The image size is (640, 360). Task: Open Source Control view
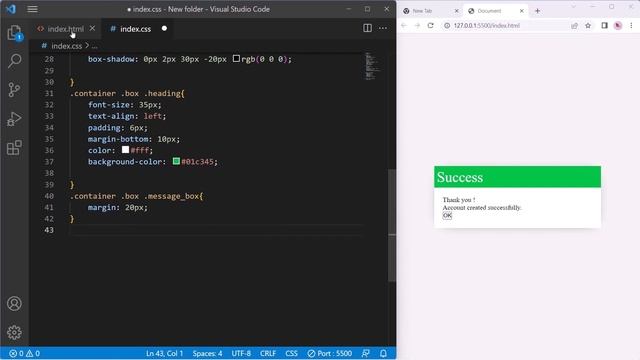click(x=14, y=90)
